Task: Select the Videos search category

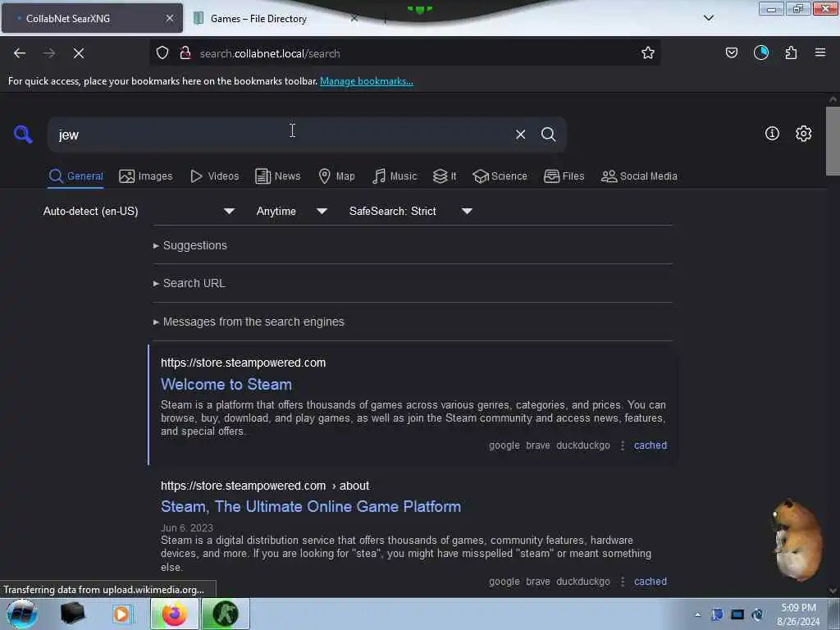Action: 214,176
